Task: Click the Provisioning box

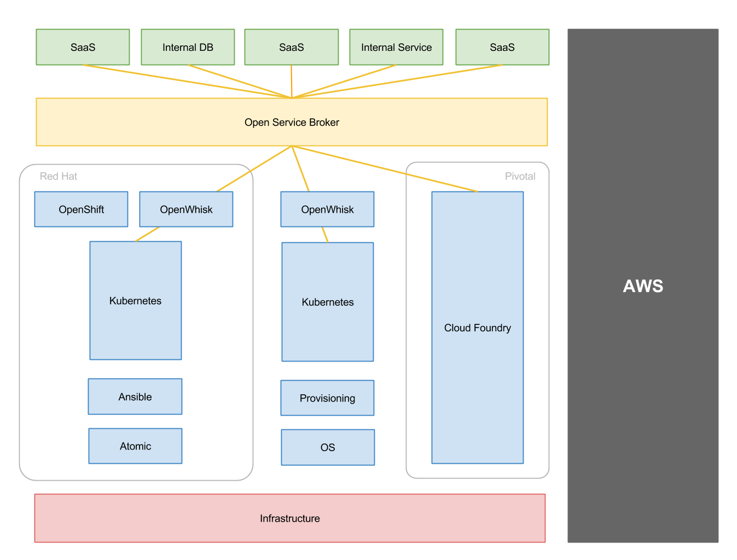Action: click(327, 398)
